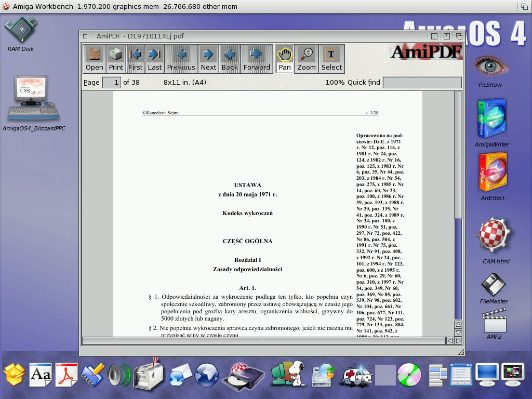Go to the Next page
532x399 pixels.
point(208,59)
